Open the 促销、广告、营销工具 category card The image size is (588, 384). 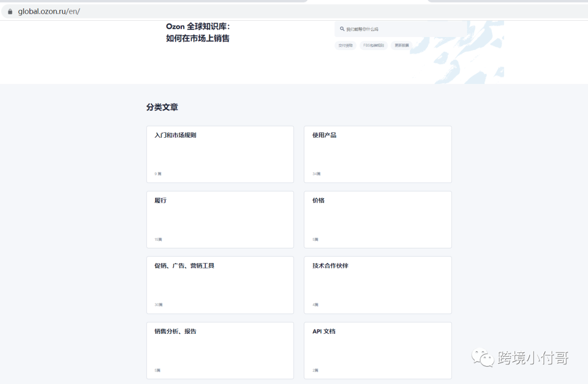coord(220,285)
